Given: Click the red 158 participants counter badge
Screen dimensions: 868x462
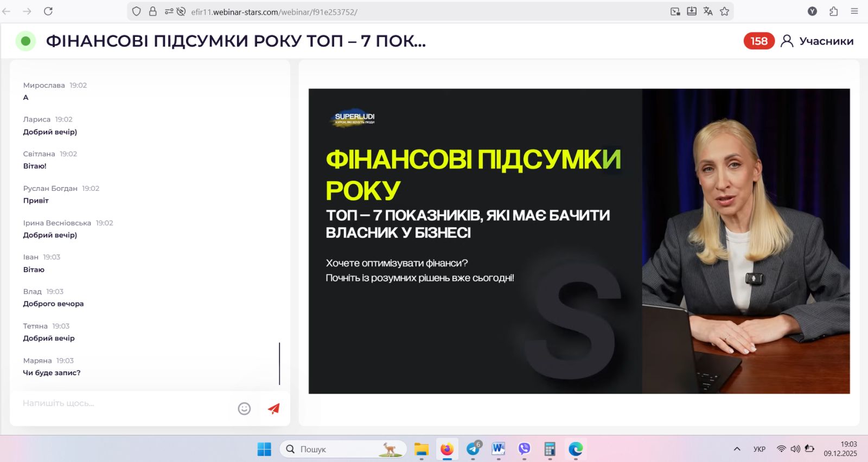Looking at the screenshot, I should (758, 41).
